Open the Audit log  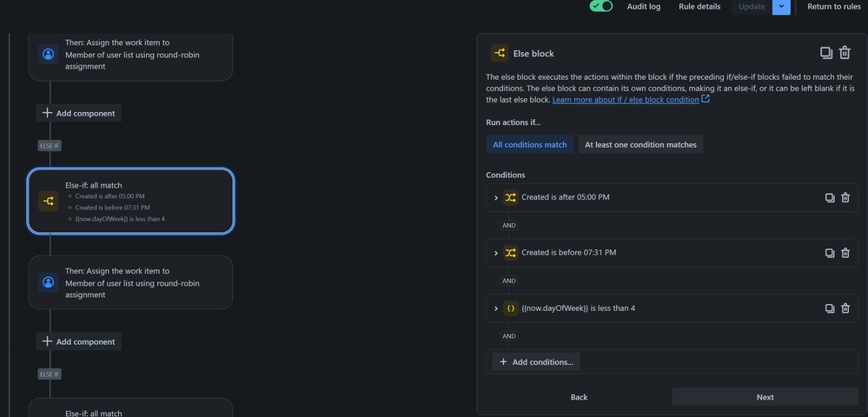(x=643, y=7)
